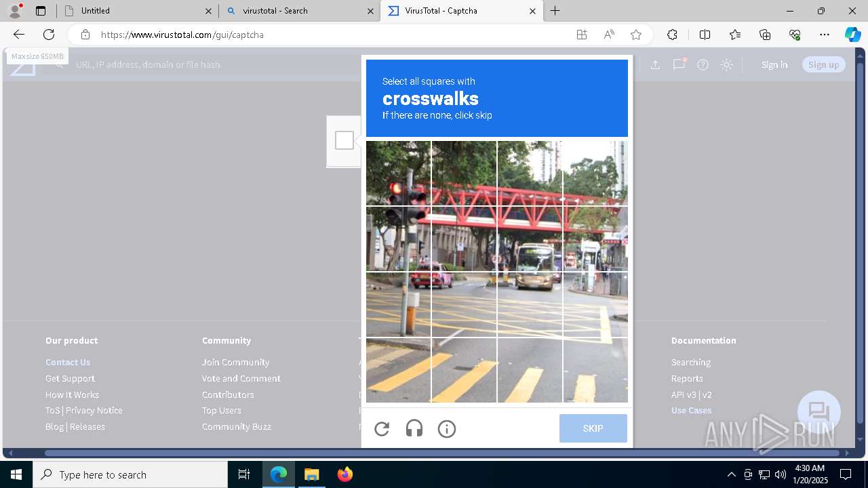Click the Sign up button
The height and width of the screenshot is (488, 868).
pyautogui.click(x=824, y=64)
